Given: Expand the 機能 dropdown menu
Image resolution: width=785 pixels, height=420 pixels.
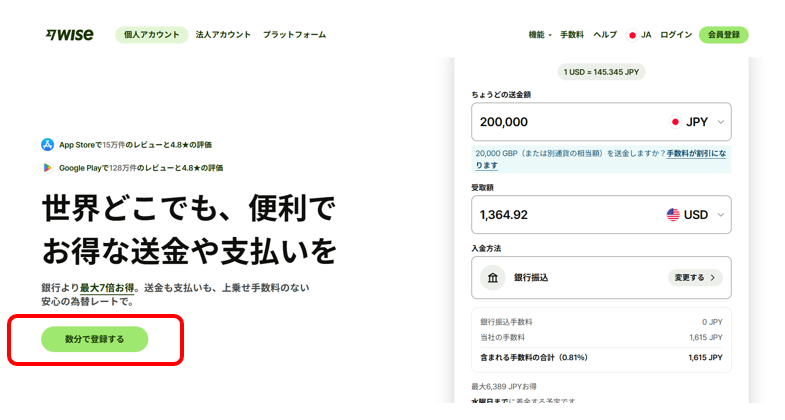Looking at the screenshot, I should click(x=540, y=35).
